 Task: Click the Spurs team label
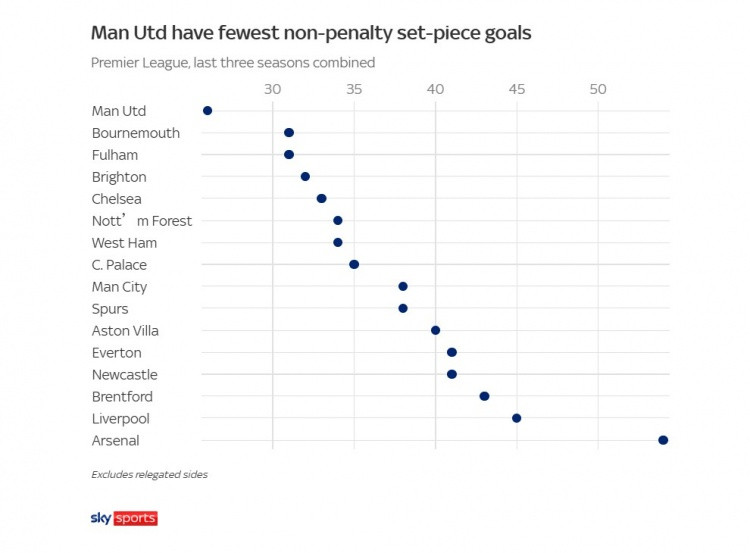point(110,309)
